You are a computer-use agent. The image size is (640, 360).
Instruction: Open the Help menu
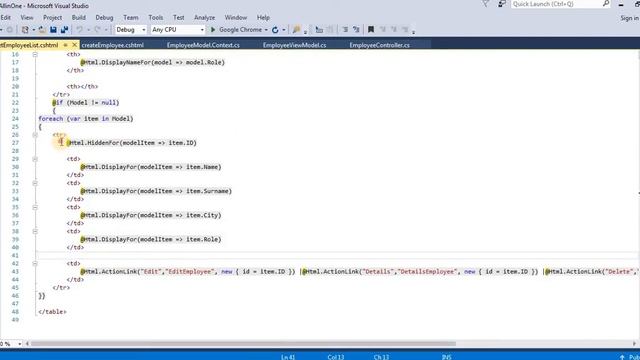[263, 18]
